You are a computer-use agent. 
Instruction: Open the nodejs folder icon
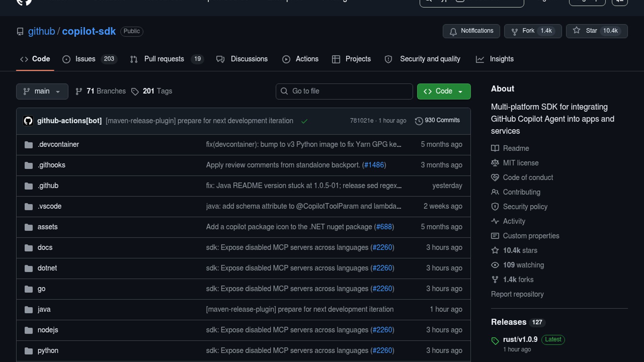tap(29, 330)
